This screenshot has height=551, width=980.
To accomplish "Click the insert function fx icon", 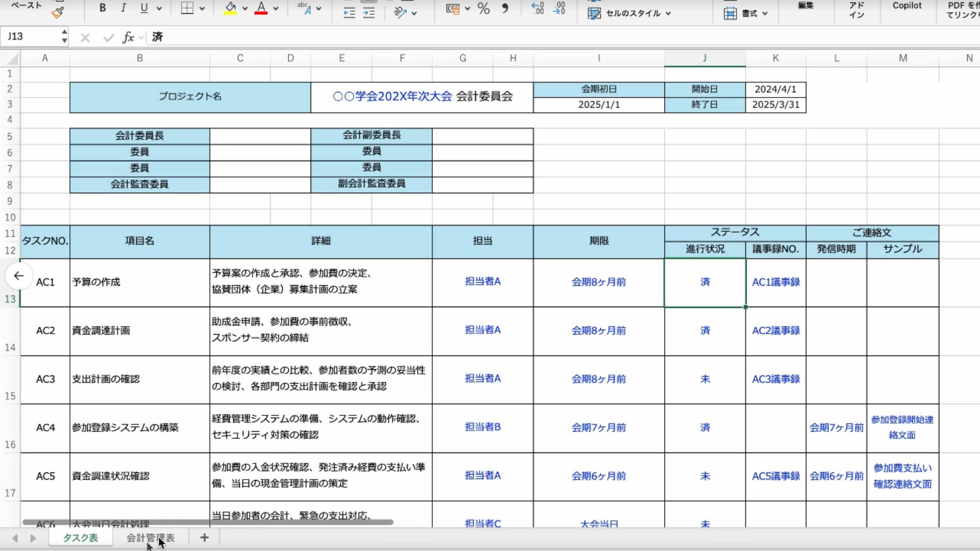I will click(128, 37).
